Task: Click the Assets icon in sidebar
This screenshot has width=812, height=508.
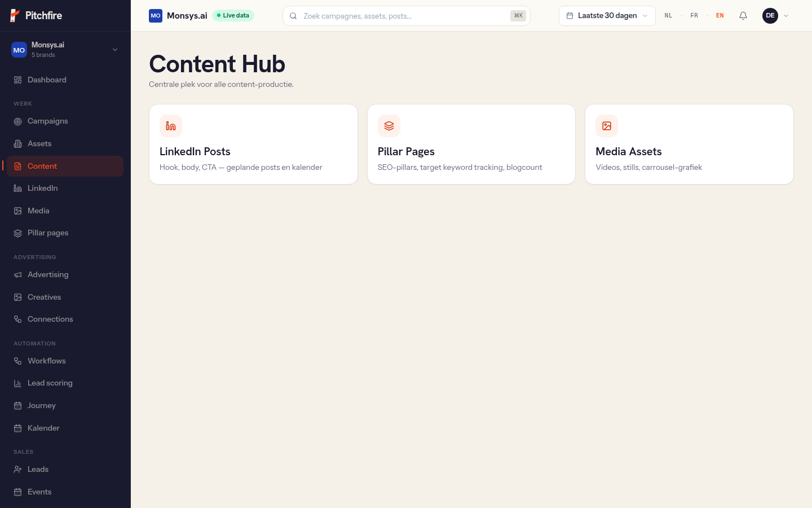Action: point(18,144)
